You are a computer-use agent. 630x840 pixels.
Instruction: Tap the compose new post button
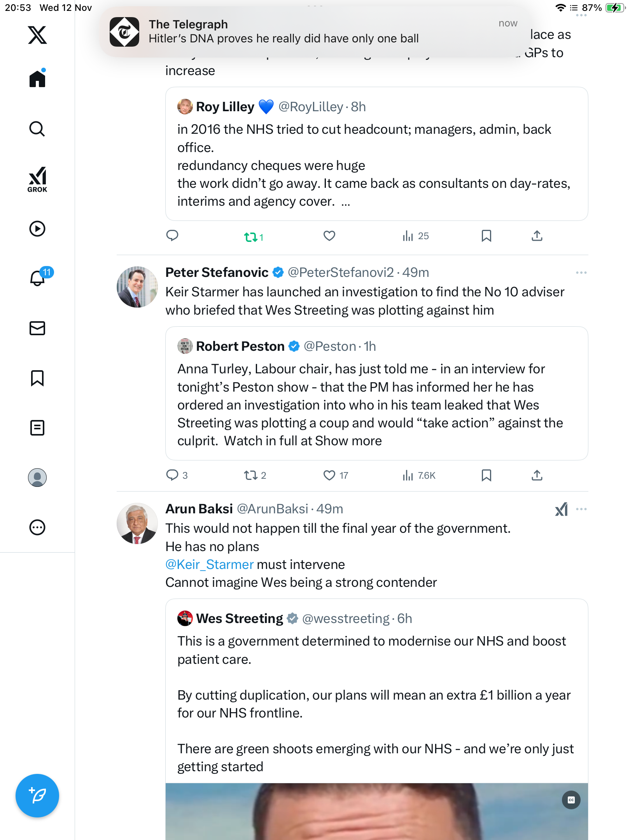point(37,795)
